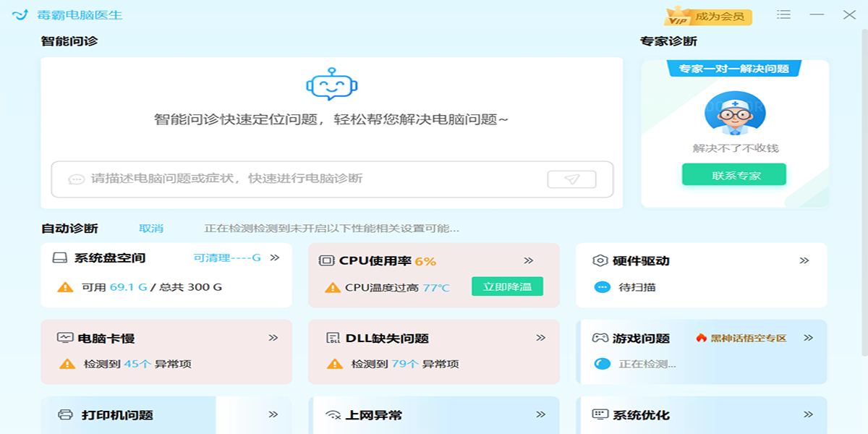This screenshot has width=868, height=434.
Task: Open the 黑神话悟空专区 link
Action: (741, 338)
